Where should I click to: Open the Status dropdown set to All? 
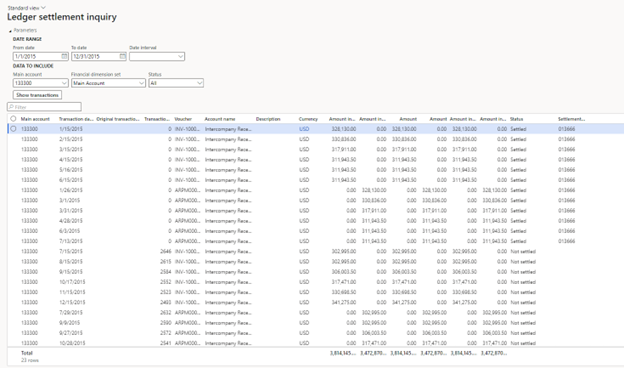tap(176, 83)
